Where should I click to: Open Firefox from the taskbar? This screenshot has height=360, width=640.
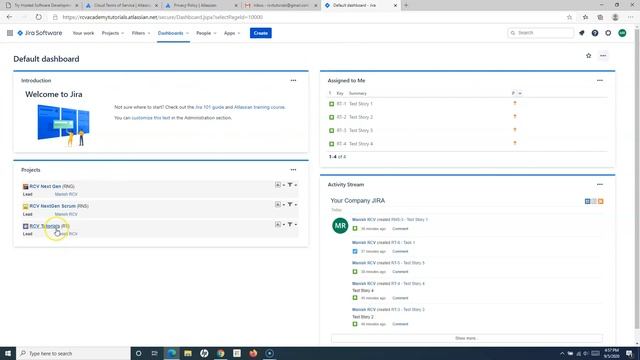click(253, 353)
